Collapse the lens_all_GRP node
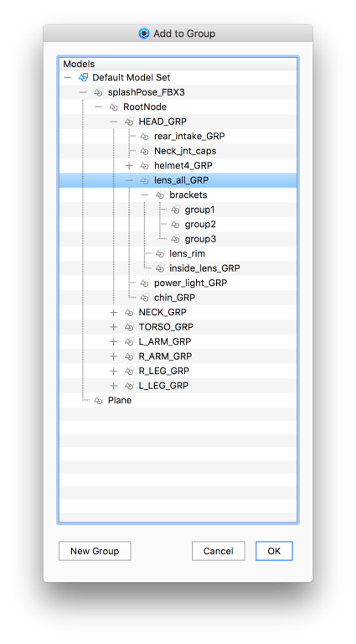The image size is (356, 644). 129,180
